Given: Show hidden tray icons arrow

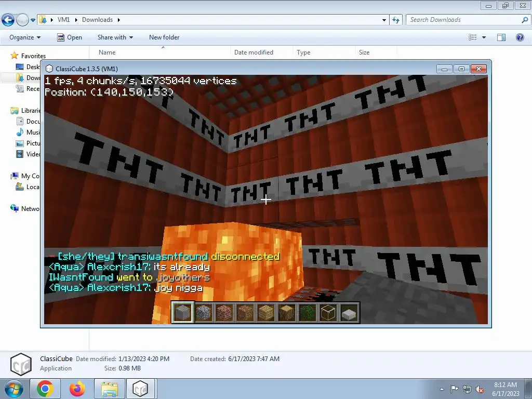Looking at the screenshot, I should [442, 389].
